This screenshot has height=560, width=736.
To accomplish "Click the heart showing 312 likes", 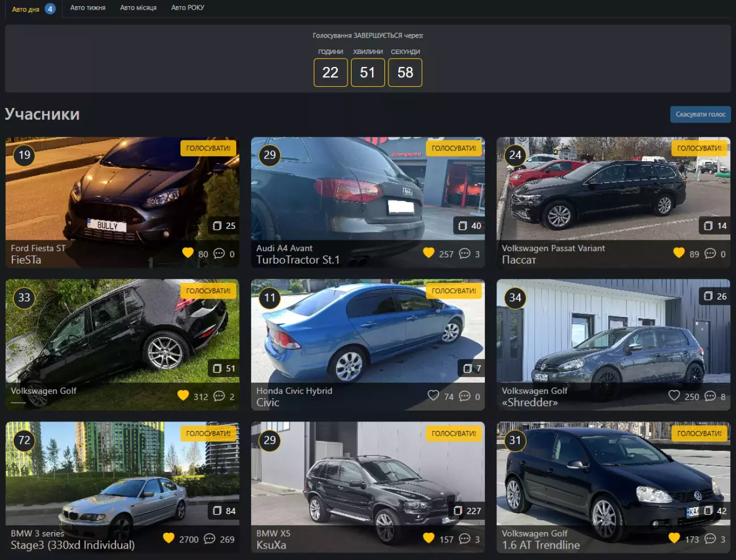I will (183, 395).
